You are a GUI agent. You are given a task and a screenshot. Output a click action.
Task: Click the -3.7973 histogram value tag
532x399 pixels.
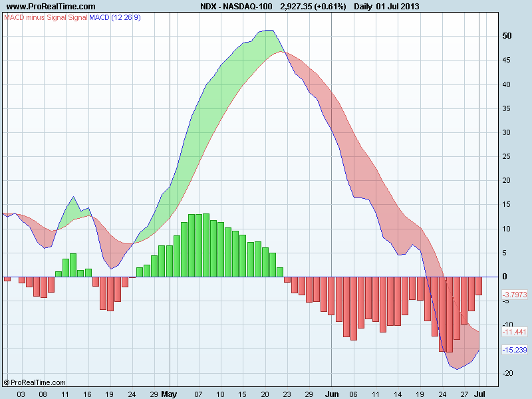(x=515, y=295)
